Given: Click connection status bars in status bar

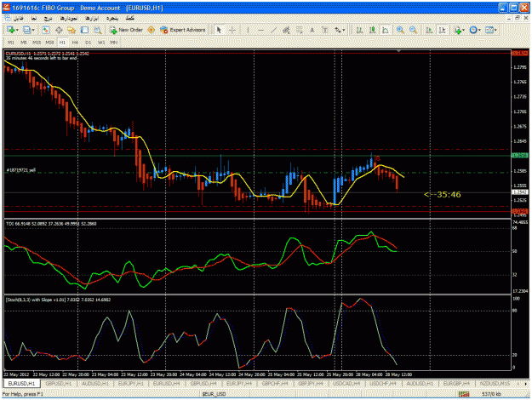Looking at the screenshot, I should (464, 394).
